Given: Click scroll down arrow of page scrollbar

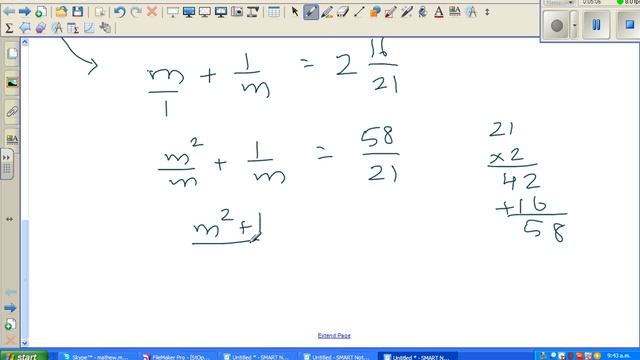Looking at the screenshot, I should pyautogui.click(x=25, y=343).
